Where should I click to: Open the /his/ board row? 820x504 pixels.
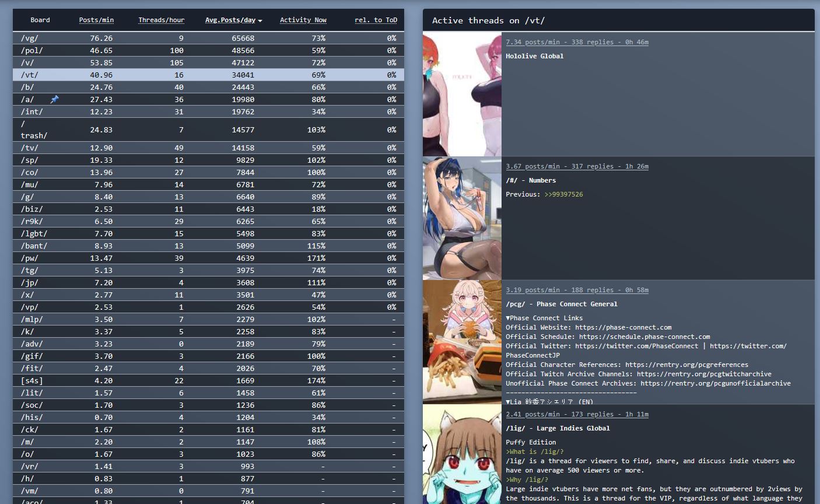tap(208, 417)
